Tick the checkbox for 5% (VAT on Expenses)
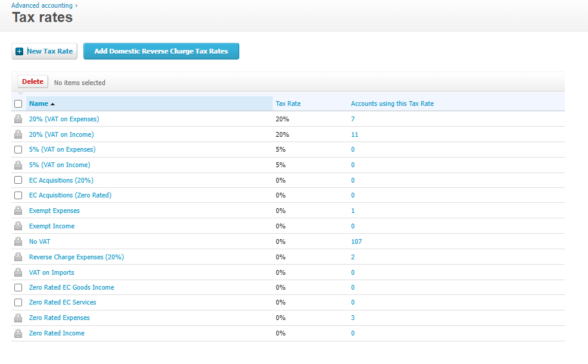Screen dimensions: 588x364 click(x=18, y=149)
